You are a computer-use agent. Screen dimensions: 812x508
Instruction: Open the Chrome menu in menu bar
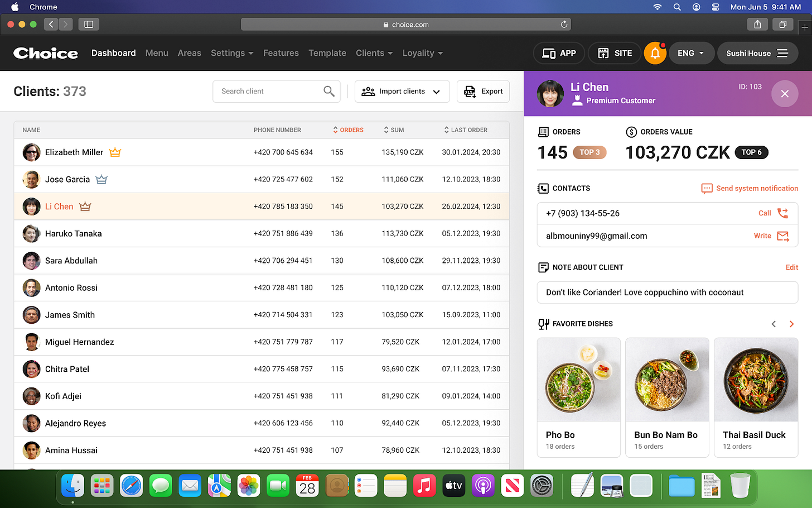[x=43, y=7]
